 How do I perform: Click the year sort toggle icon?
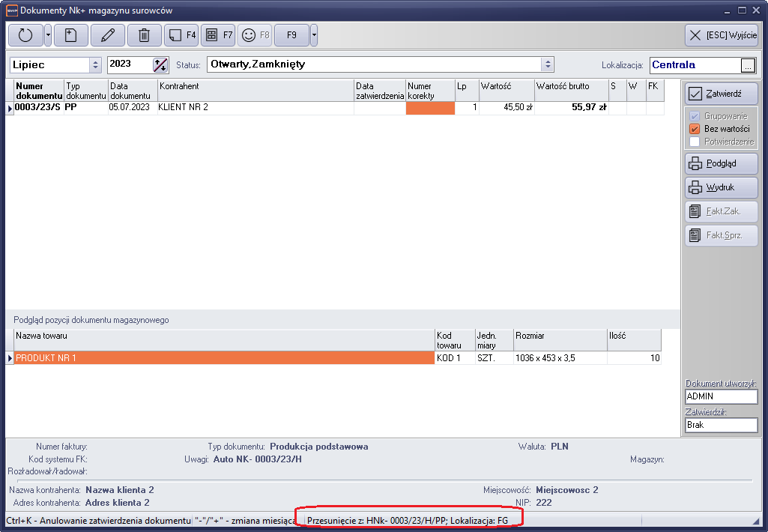click(160, 65)
